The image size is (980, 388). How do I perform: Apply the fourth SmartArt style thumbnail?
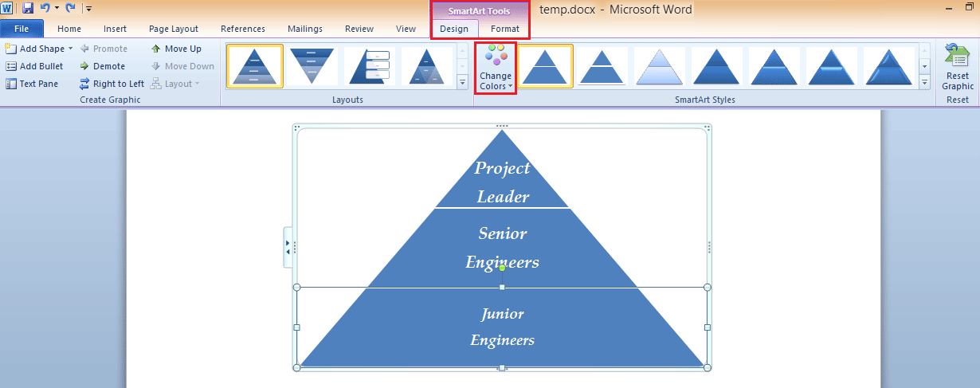point(716,65)
